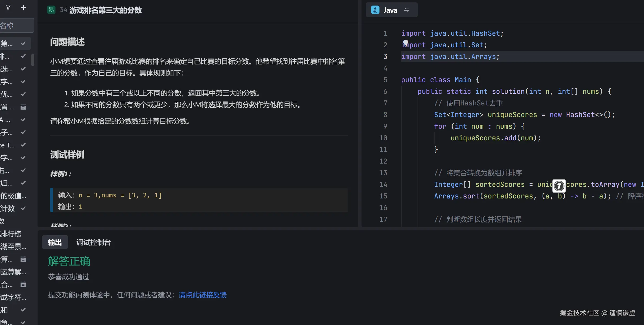Switch to the 调试控制台 tab
The height and width of the screenshot is (325, 644).
click(x=93, y=242)
